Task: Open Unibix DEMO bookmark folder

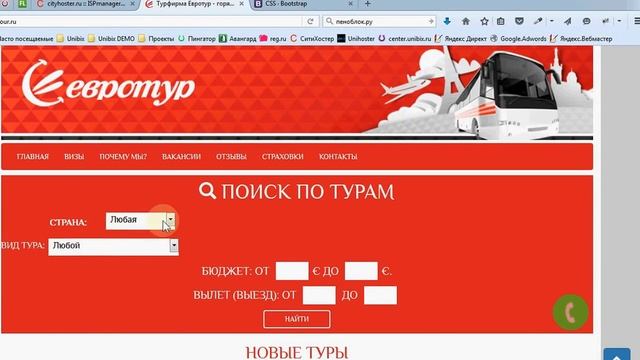Action: (x=111, y=39)
